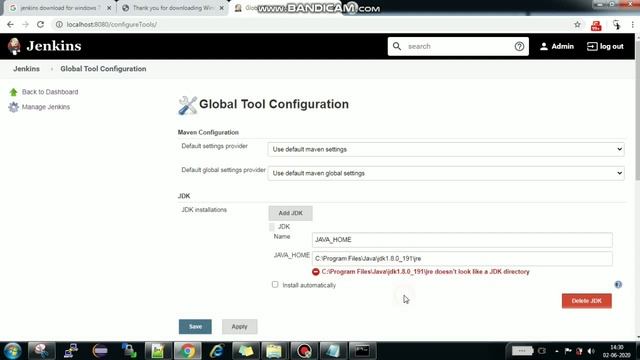Click the action center flag tray icon

point(568,351)
